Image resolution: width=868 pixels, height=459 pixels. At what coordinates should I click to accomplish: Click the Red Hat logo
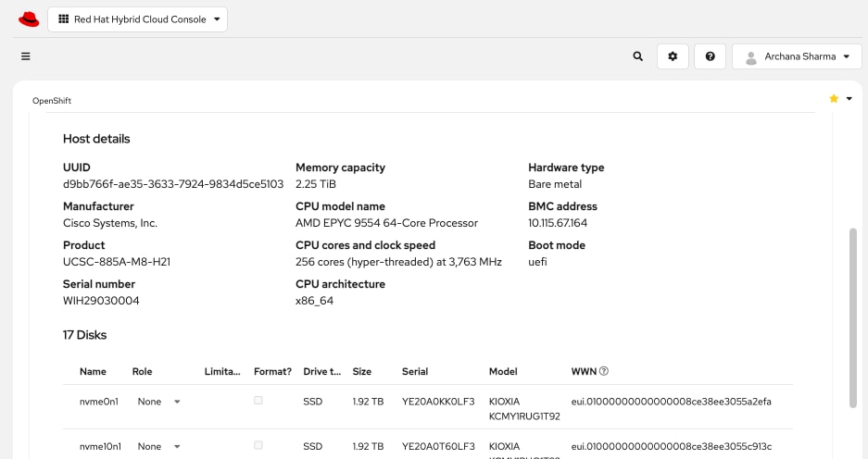29,19
